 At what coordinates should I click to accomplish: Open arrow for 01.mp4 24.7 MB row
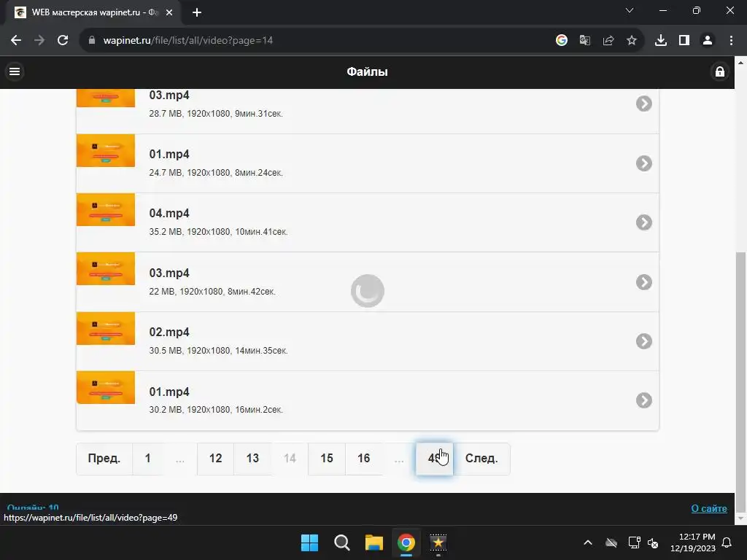(643, 163)
